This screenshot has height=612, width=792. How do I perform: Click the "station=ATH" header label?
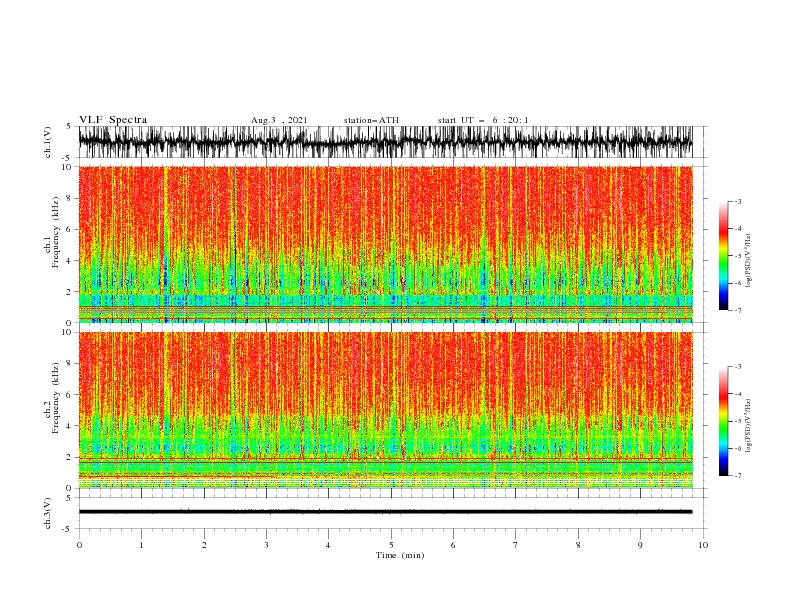point(371,120)
